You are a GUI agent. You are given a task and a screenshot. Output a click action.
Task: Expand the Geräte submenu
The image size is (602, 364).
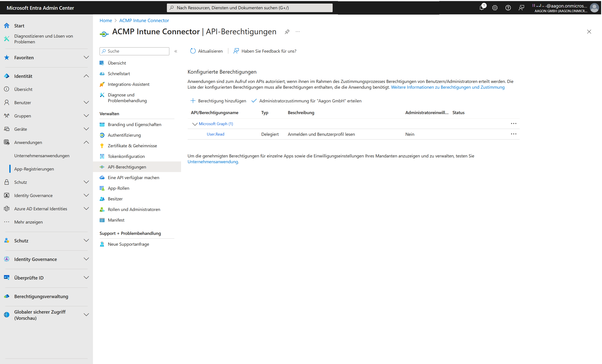point(86,129)
